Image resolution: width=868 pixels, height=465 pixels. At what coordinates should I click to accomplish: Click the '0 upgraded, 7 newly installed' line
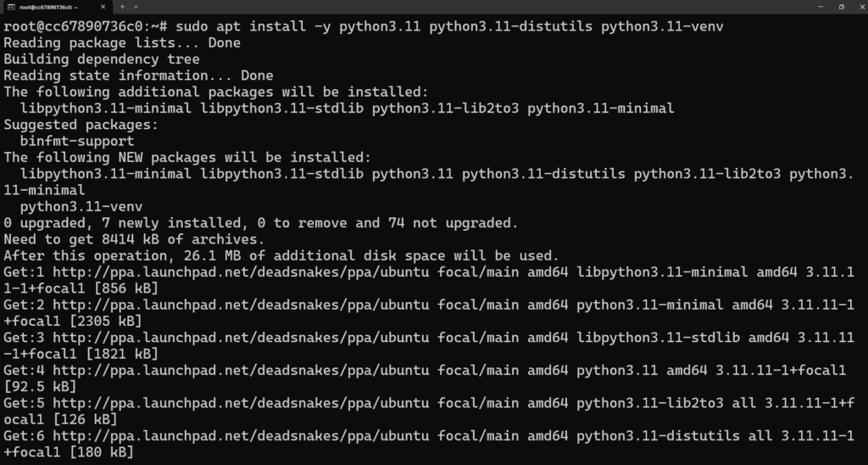click(261, 223)
